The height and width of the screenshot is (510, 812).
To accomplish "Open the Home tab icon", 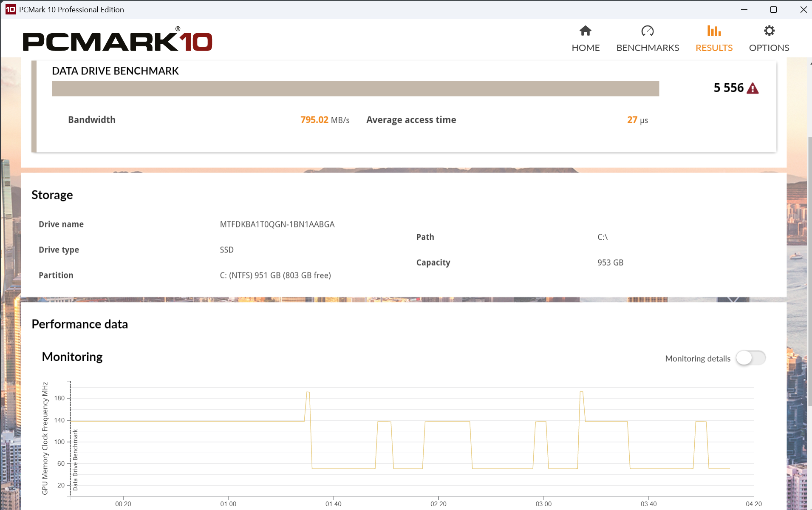I will click(x=586, y=31).
